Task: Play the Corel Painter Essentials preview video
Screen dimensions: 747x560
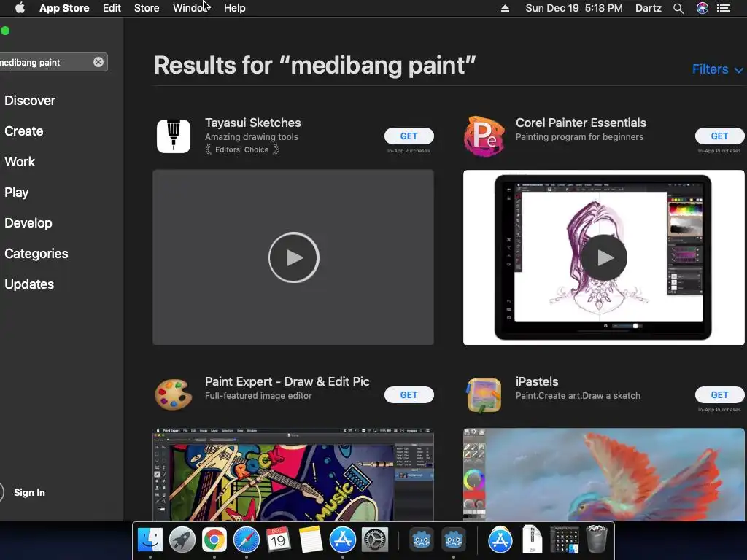Action: click(604, 257)
